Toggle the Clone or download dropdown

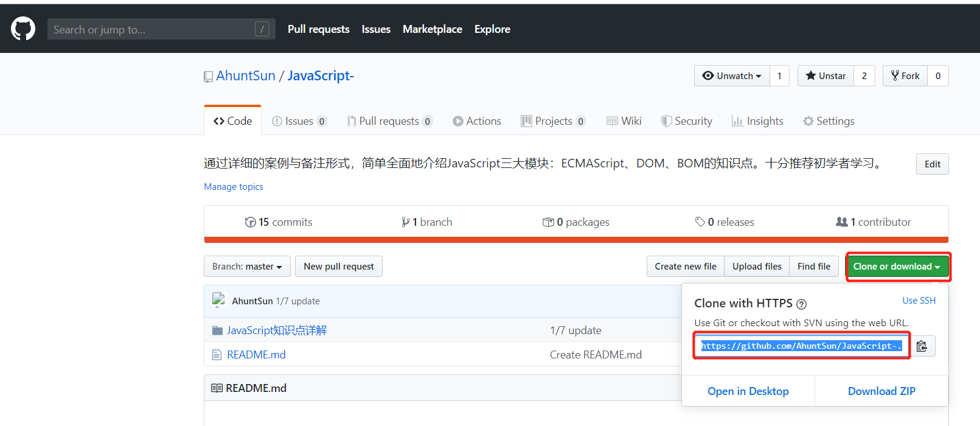(x=897, y=267)
